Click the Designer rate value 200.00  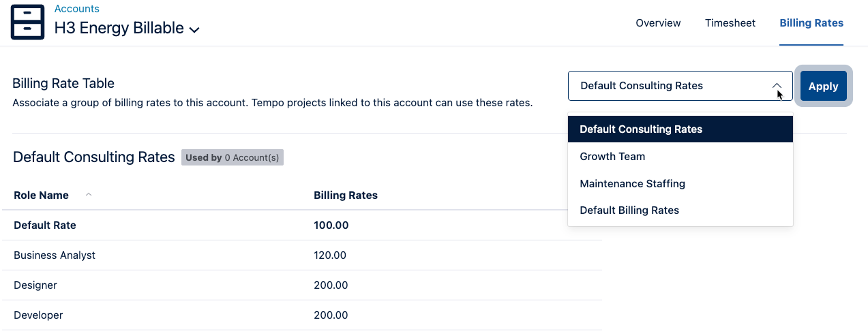pyautogui.click(x=331, y=285)
